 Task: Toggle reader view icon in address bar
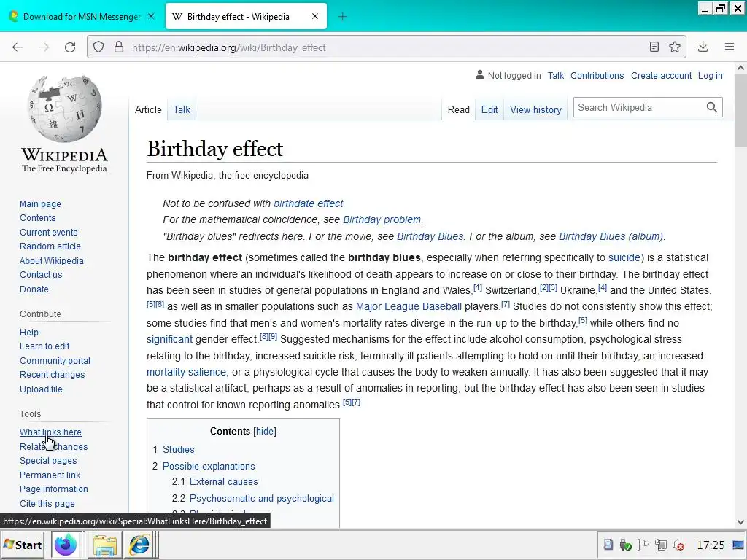point(654,47)
